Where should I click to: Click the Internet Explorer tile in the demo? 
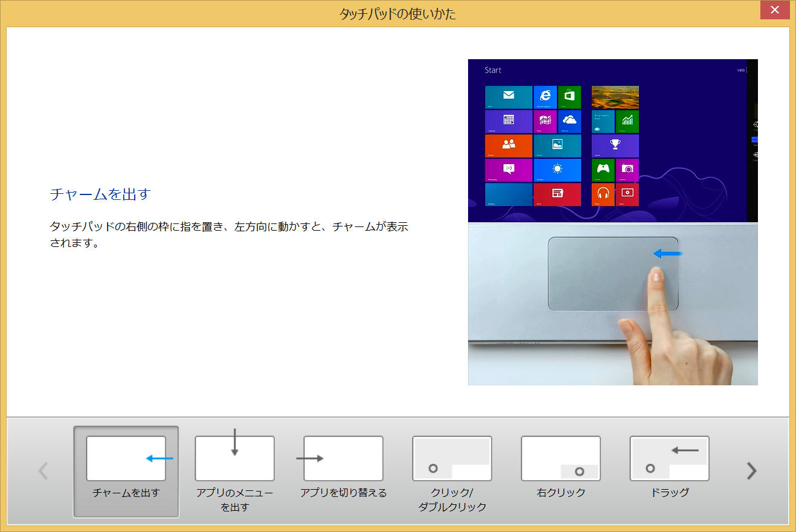tap(545, 97)
